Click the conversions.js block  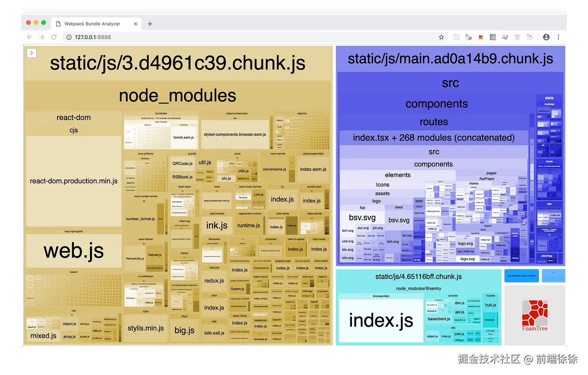(274, 169)
